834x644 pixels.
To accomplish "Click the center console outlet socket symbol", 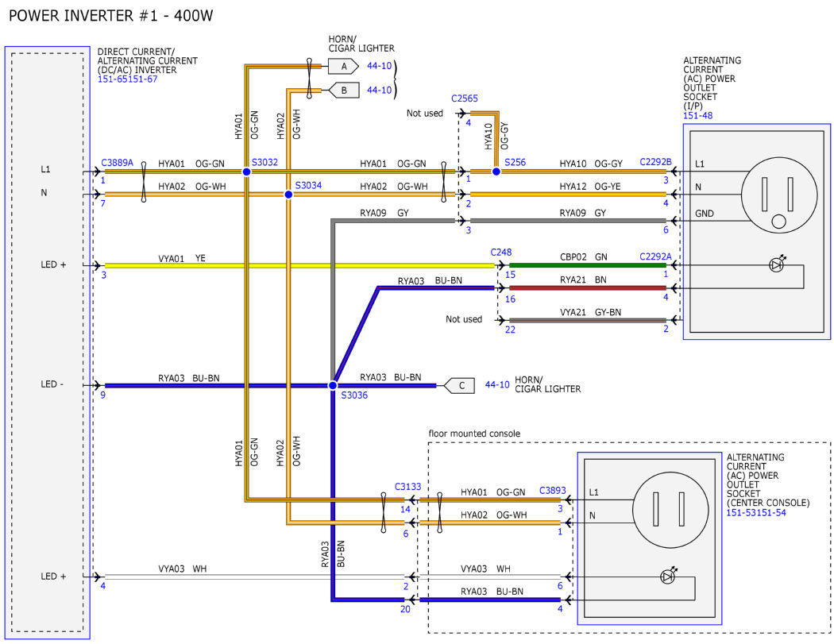I will pos(670,510).
